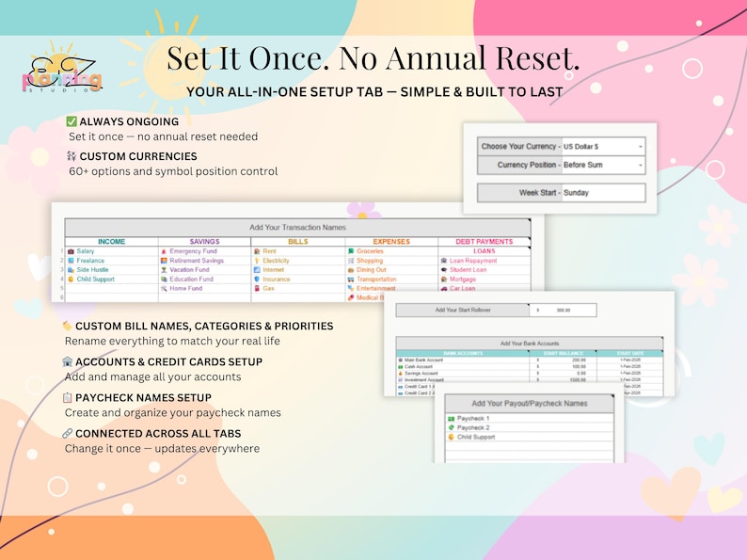
Task: Click the icon beside Side Hustle
Action: [x=71, y=270]
